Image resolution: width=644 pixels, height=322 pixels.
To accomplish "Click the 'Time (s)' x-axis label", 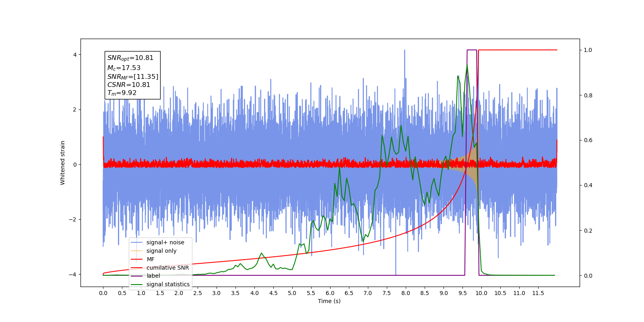I will pyautogui.click(x=329, y=301).
